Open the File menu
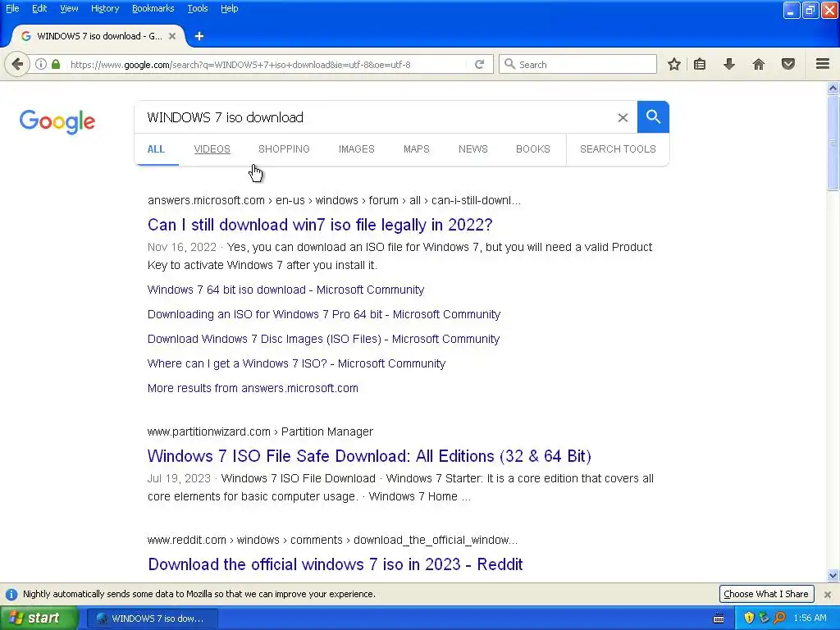 pos(12,8)
